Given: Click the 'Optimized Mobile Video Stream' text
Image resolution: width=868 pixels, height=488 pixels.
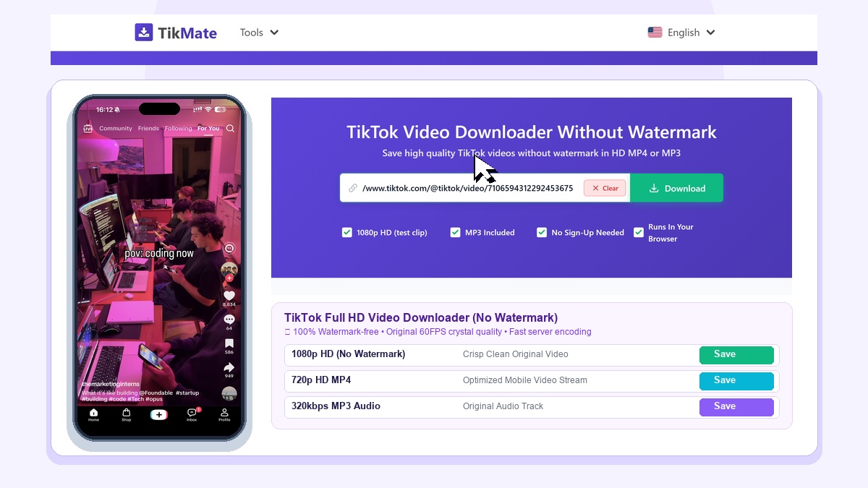Looking at the screenshot, I should [525, 380].
